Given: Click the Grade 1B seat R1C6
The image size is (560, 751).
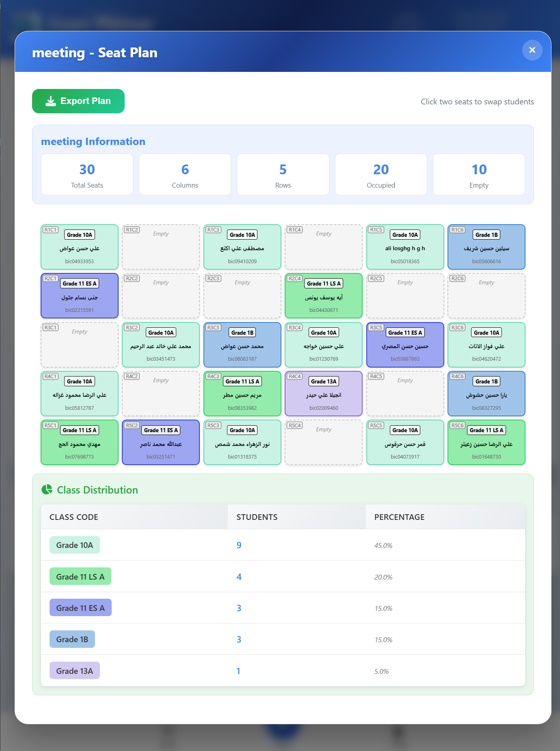Looking at the screenshot, I should (x=486, y=247).
